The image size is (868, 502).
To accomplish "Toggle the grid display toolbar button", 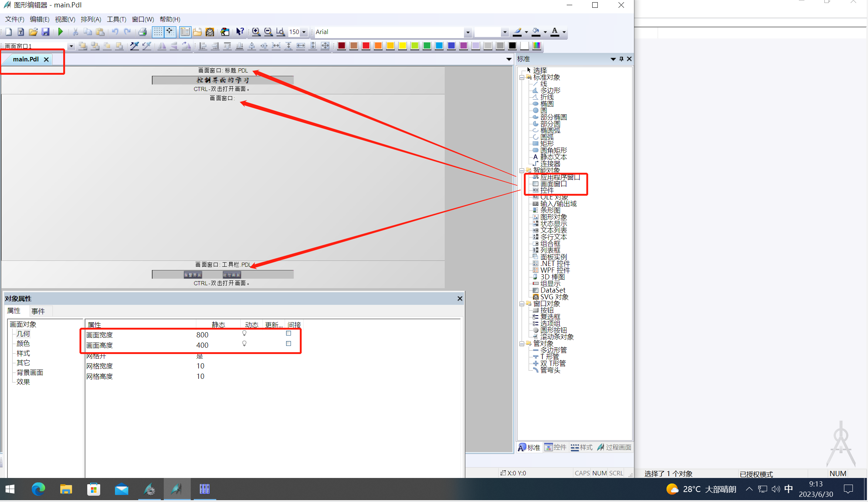I will (158, 32).
